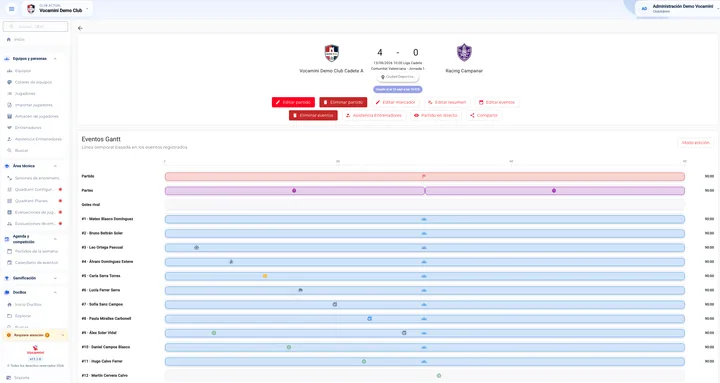The width and height of the screenshot is (720, 383).
Task: Click Eliminar partido trash button
Action: tap(343, 102)
